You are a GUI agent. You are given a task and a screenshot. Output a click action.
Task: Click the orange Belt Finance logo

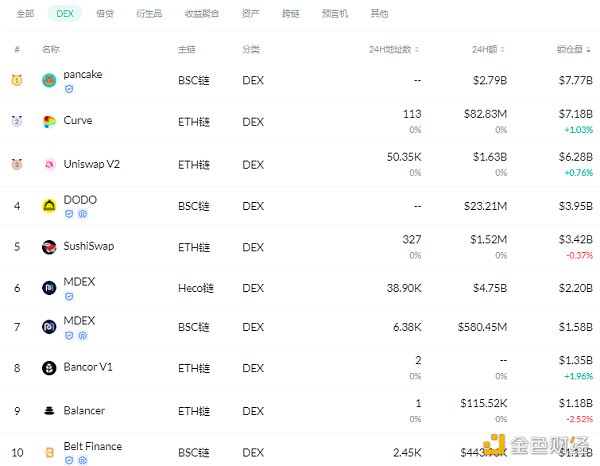pyautogui.click(x=49, y=452)
